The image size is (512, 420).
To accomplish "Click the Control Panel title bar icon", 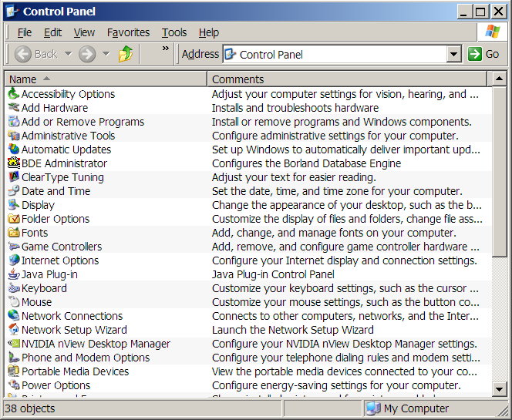I will (x=12, y=12).
